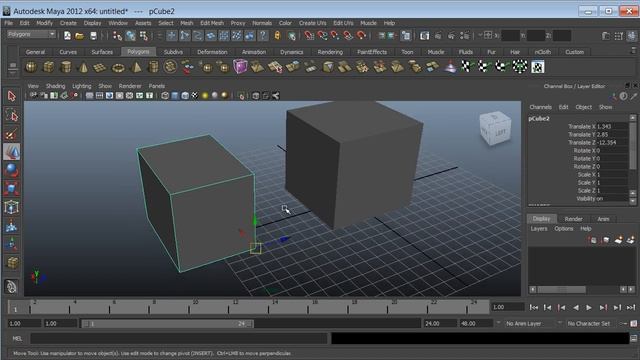The width and height of the screenshot is (640, 360).
Task: Open the Channels menu in Channel Box
Action: tap(540, 107)
